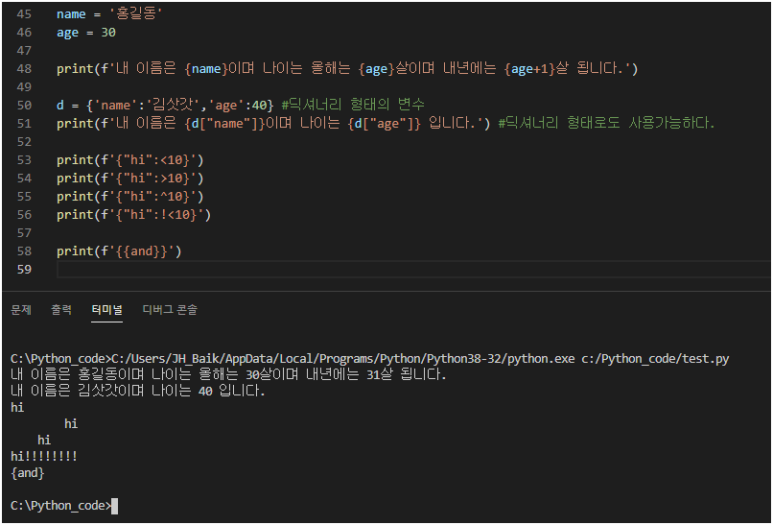This screenshot has width=773, height=525.
Task: Click line number 58 in gutter
Action: (x=24, y=251)
